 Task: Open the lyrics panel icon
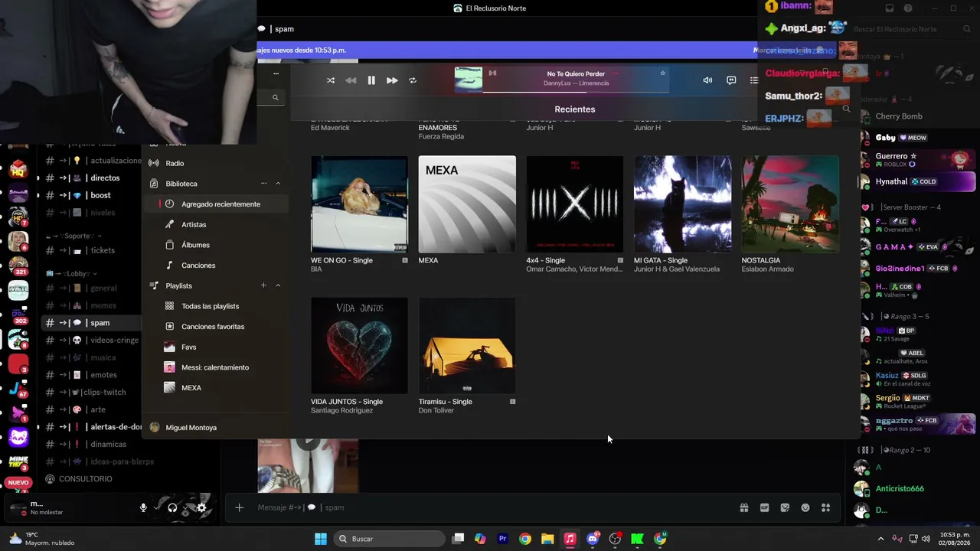click(x=731, y=80)
